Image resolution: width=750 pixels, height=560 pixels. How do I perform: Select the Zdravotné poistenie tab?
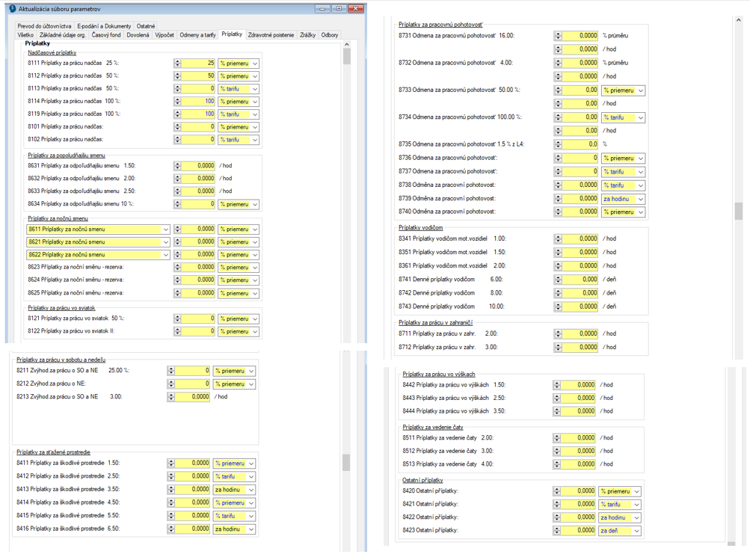(271, 35)
